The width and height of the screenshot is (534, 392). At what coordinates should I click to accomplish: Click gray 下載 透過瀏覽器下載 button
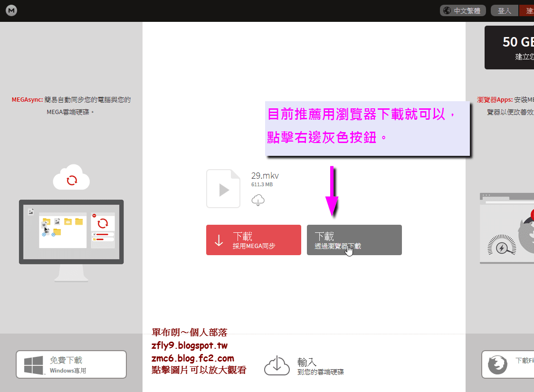(x=354, y=240)
